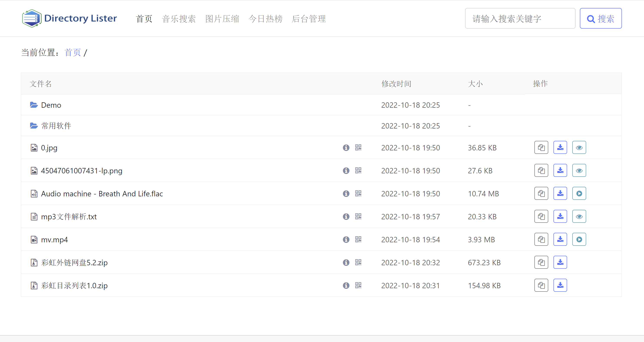Open the 常用软件 folder

[56, 126]
